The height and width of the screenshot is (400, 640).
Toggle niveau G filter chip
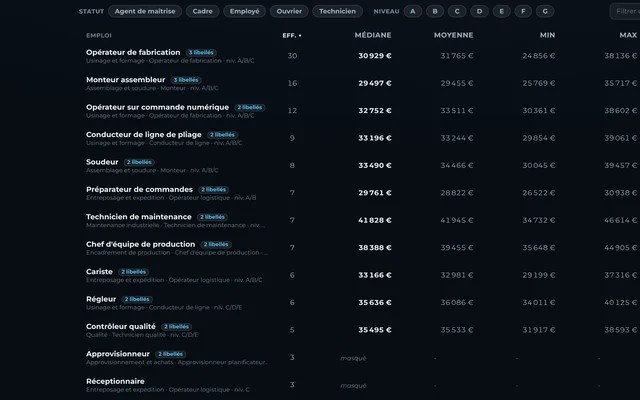(x=545, y=11)
